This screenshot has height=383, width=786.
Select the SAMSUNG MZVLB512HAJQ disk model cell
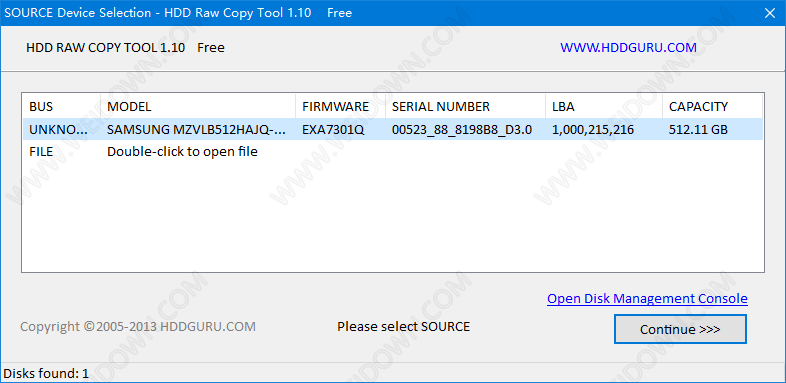coord(197,130)
